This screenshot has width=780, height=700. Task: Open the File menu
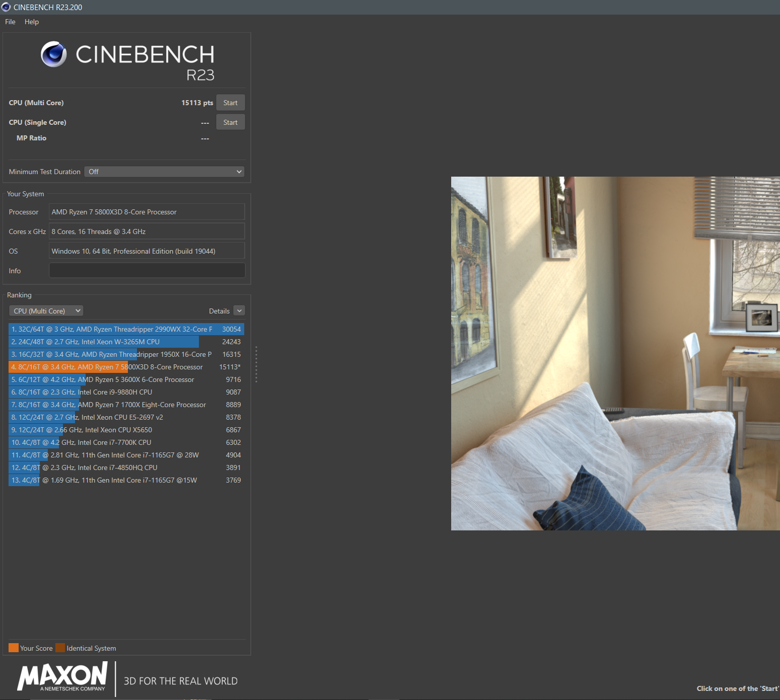pyautogui.click(x=10, y=22)
